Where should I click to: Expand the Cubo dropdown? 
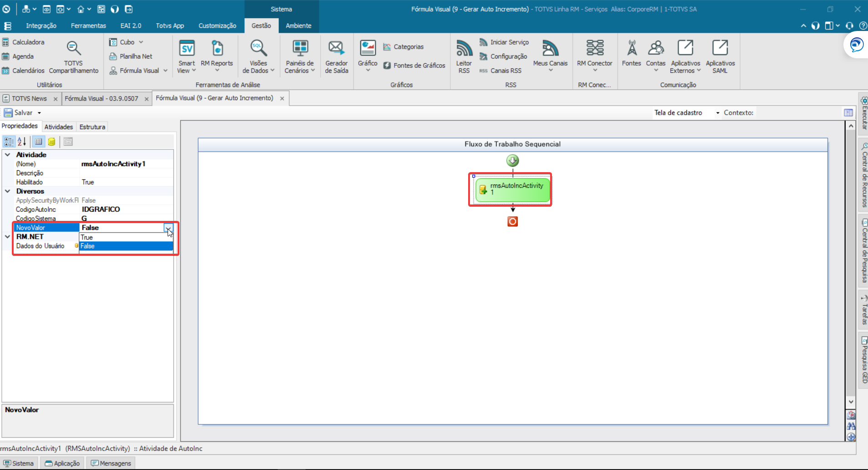pos(141,42)
